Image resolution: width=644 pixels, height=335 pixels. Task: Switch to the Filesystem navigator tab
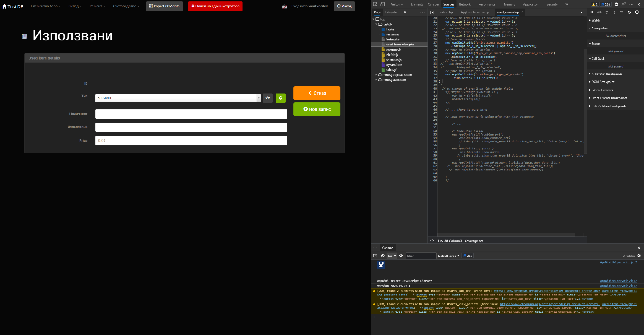coord(392,12)
